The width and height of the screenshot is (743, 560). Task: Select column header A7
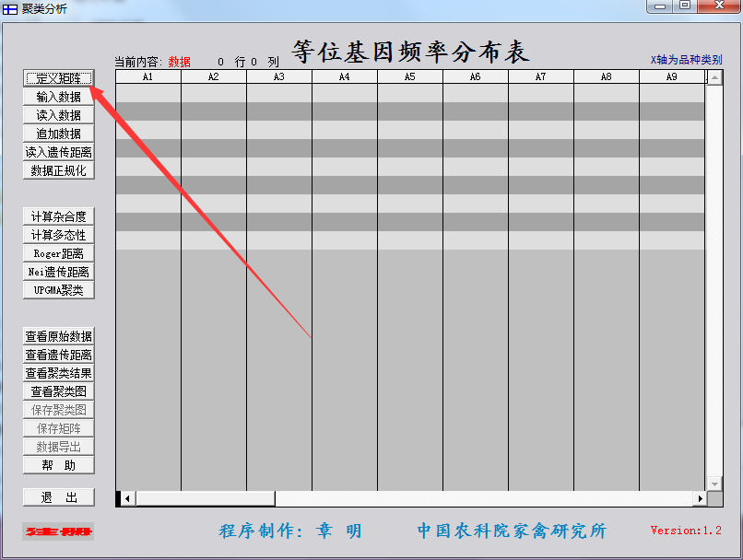point(541,76)
